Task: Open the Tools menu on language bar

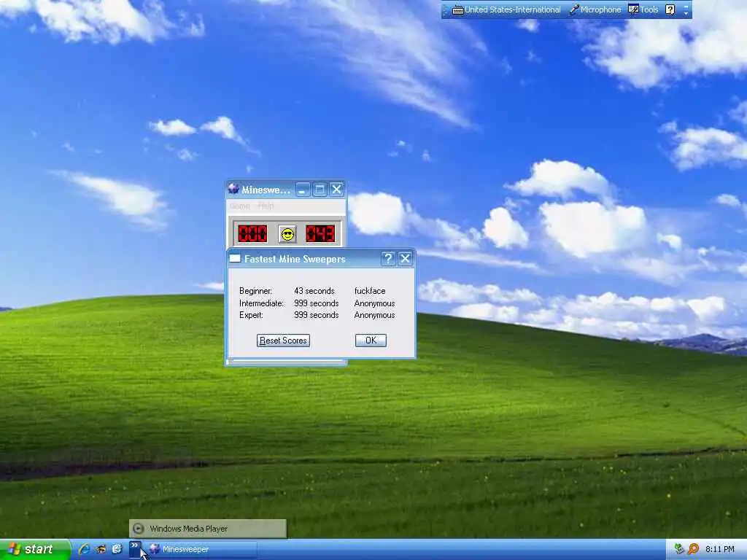Action: click(x=643, y=9)
